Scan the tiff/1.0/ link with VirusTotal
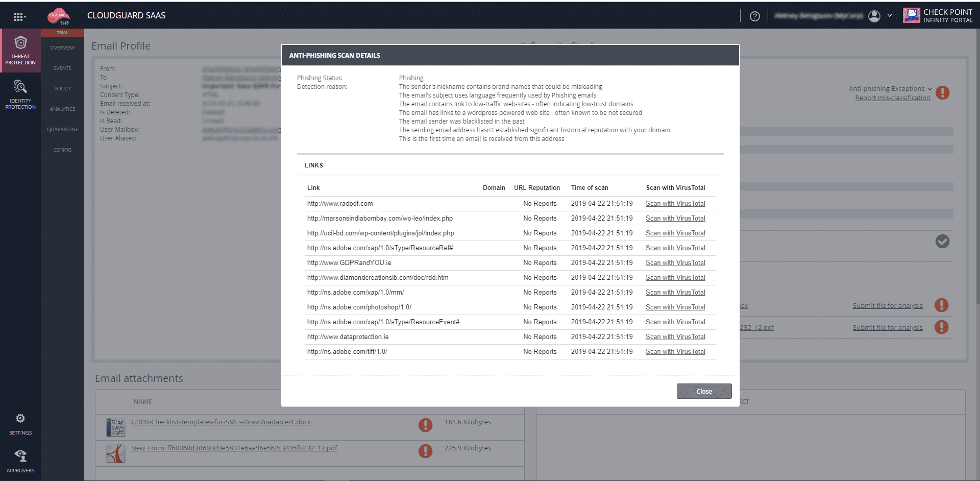980x481 pixels. tap(675, 352)
